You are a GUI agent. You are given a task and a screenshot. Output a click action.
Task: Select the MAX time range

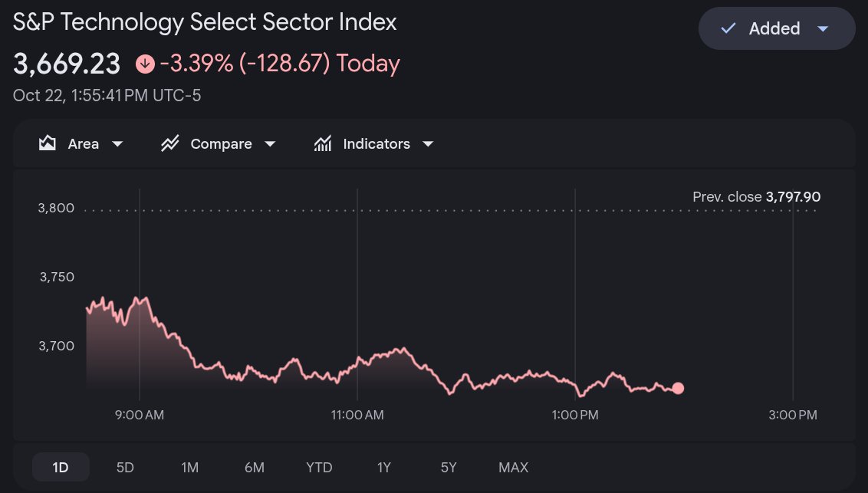pos(514,467)
